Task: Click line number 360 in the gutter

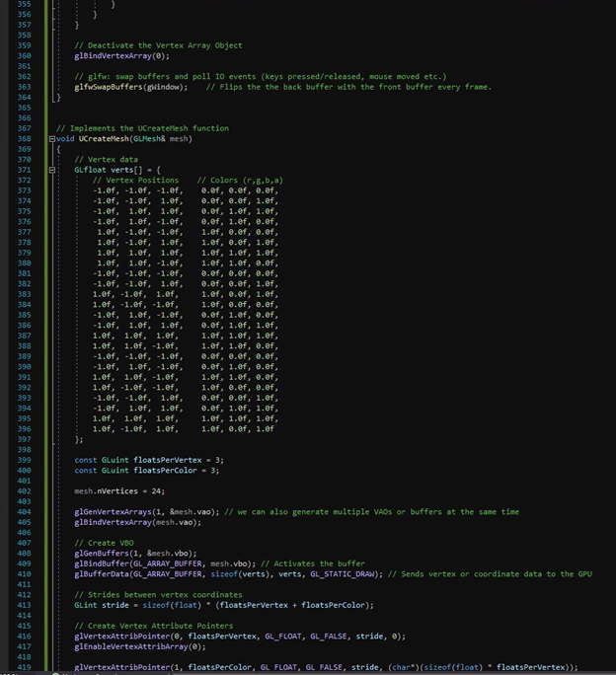Action: click(x=24, y=56)
